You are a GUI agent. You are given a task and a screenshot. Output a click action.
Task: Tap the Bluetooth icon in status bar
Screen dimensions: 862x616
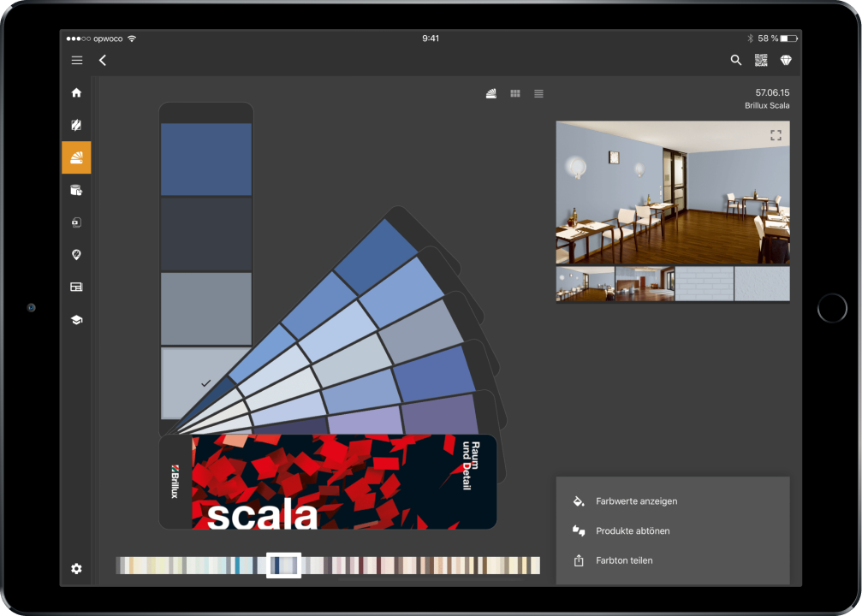(750, 38)
